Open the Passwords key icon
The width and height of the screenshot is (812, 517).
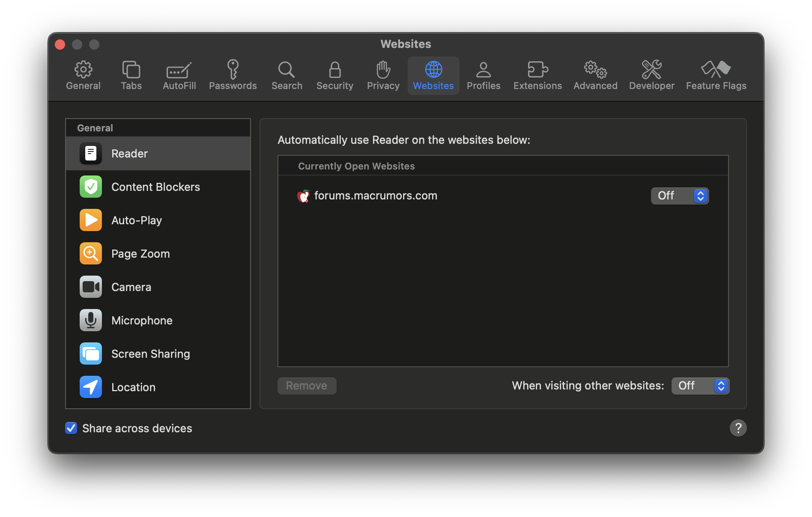pos(233,69)
